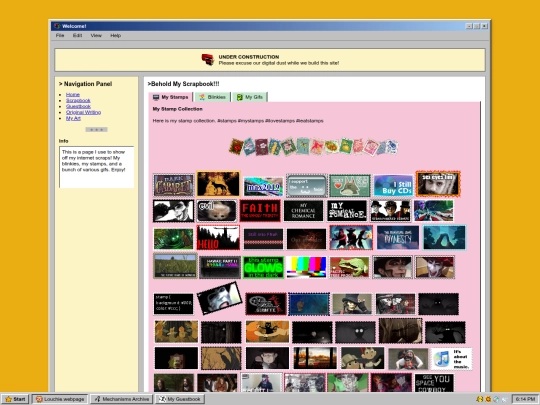Switch to the My Gifs tab
This screenshot has height=405, width=540.
[250, 97]
